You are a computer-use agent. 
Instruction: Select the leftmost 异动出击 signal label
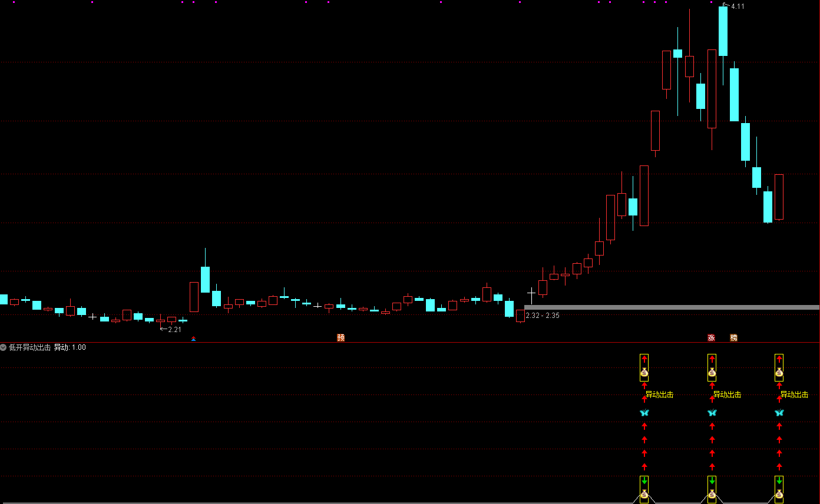pos(659,394)
